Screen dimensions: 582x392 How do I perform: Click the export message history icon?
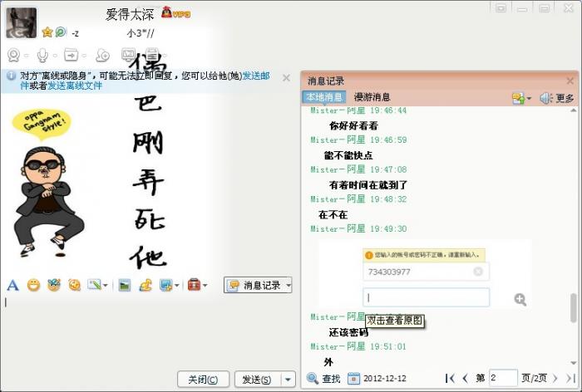pos(518,98)
